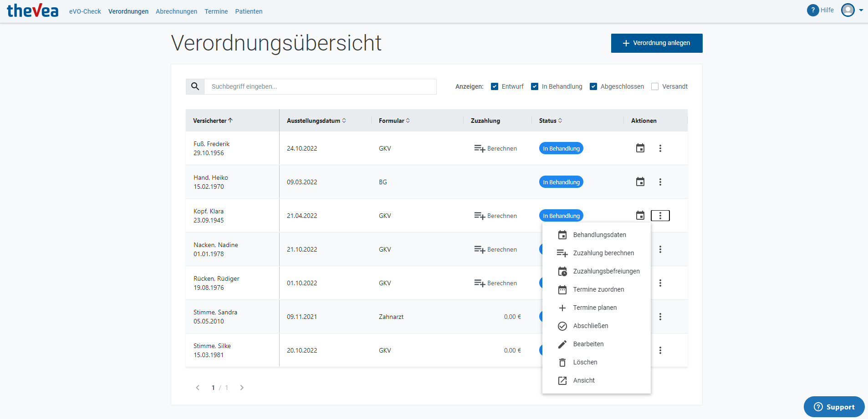Click thevea logo

point(33,10)
